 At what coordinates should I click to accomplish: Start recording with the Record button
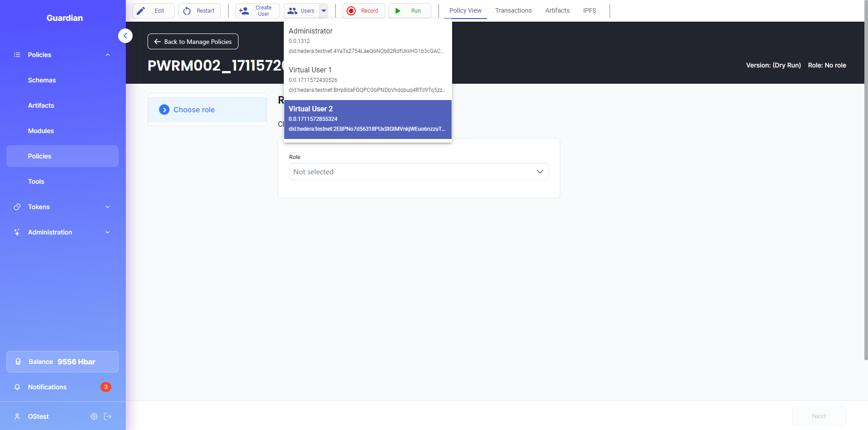(363, 11)
